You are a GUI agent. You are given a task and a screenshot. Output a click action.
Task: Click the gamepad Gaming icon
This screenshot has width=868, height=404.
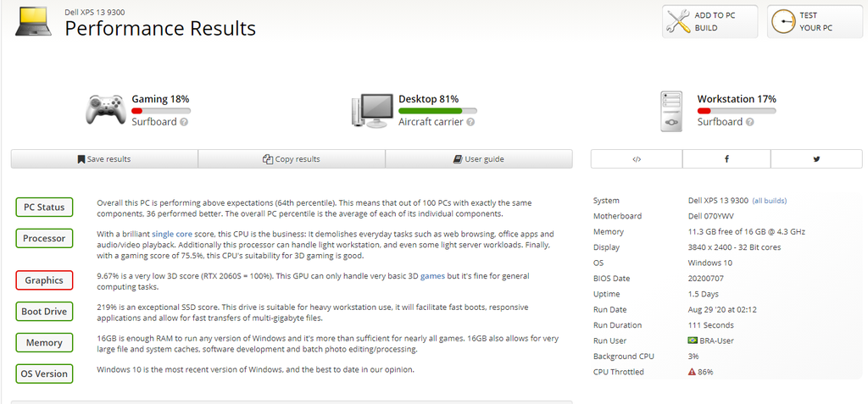[105, 109]
